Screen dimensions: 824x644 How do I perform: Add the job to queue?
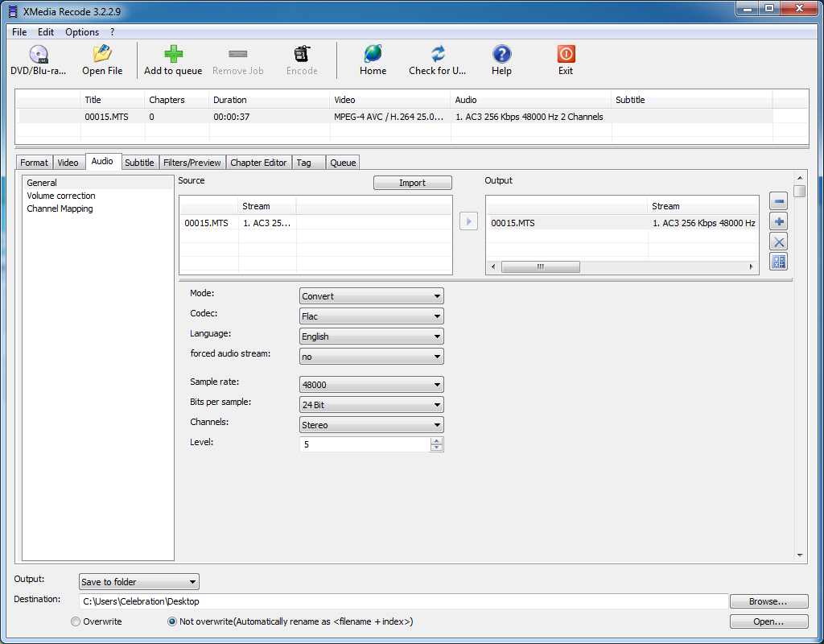173,60
